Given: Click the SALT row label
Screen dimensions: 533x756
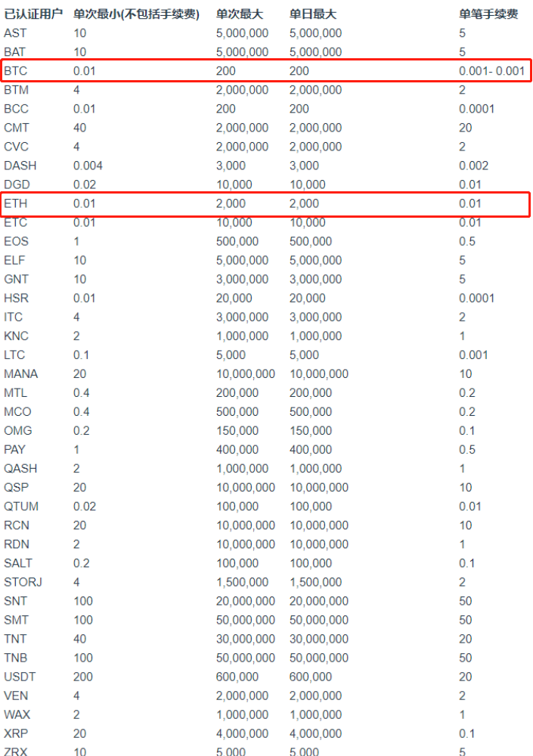Looking at the screenshot, I should [x=17, y=563].
